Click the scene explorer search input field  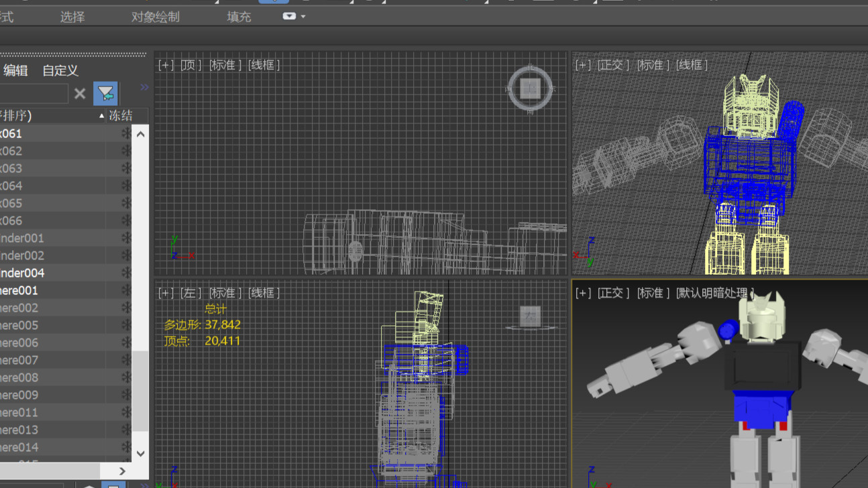click(34, 93)
